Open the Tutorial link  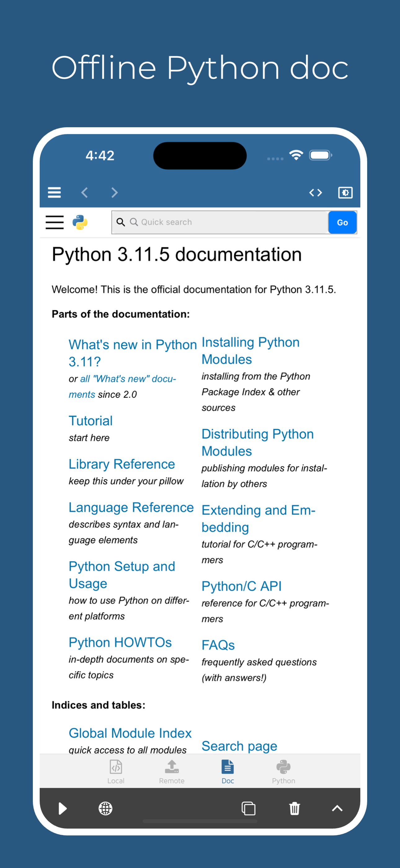pyautogui.click(x=91, y=421)
